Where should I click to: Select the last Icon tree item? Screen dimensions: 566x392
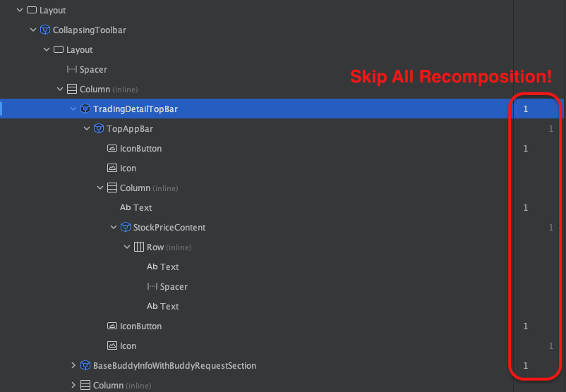point(122,345)
